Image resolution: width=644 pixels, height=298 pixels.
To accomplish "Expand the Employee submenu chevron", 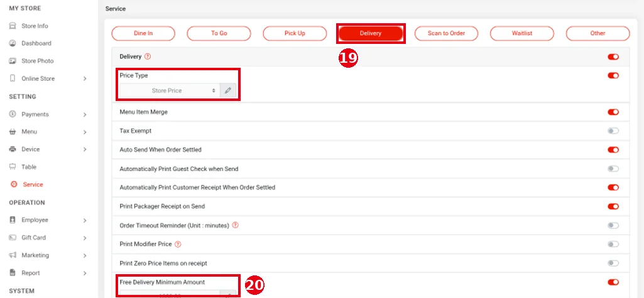I will point(85,220).
